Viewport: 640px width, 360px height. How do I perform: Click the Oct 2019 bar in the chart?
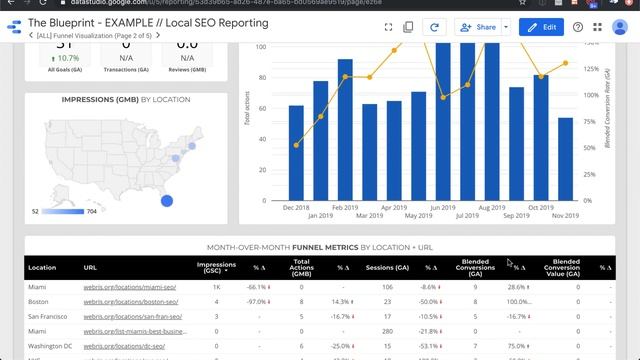(541, 138)
